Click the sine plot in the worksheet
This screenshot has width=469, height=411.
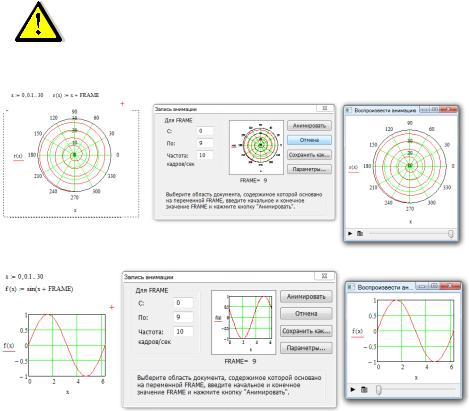[x=67, y=345]
